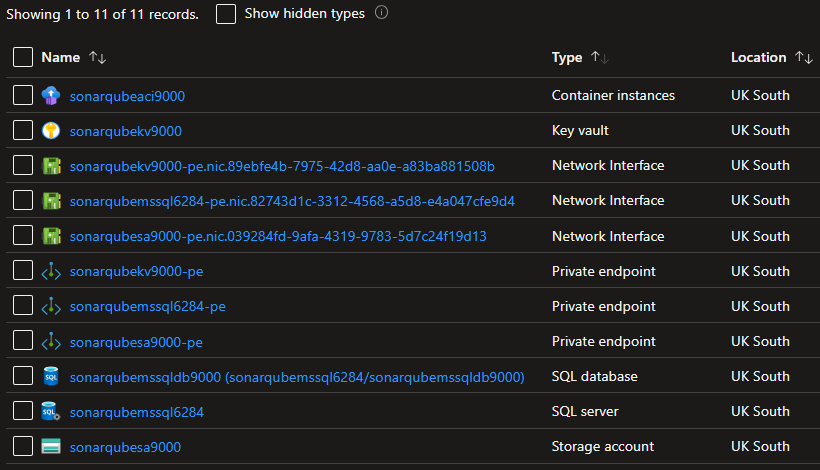This screenshot has height=470, width=820.
Task: Click UK South in the Container instances row
Action: (760, 95)
